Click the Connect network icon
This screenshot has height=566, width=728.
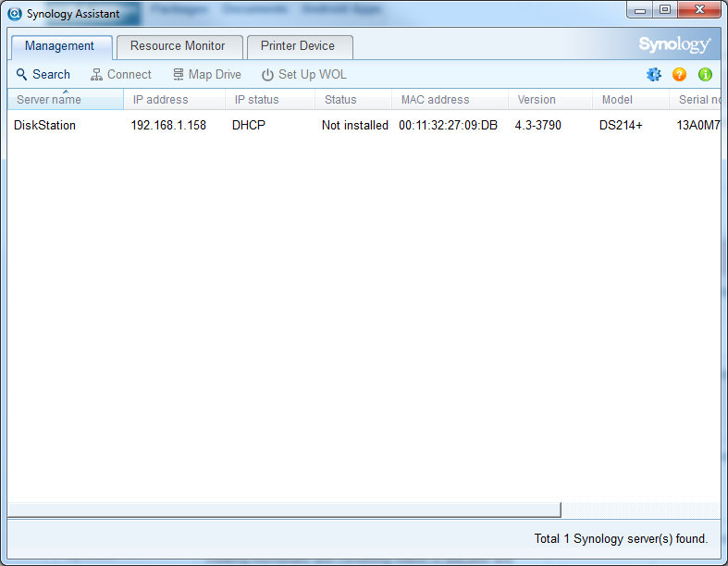[96, 74]
